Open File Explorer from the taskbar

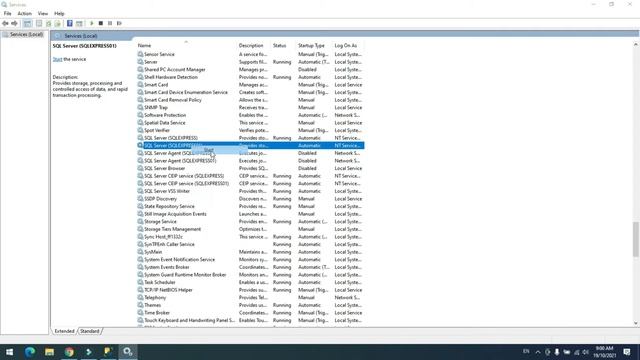pyautogui.click(x=49, y=352)
